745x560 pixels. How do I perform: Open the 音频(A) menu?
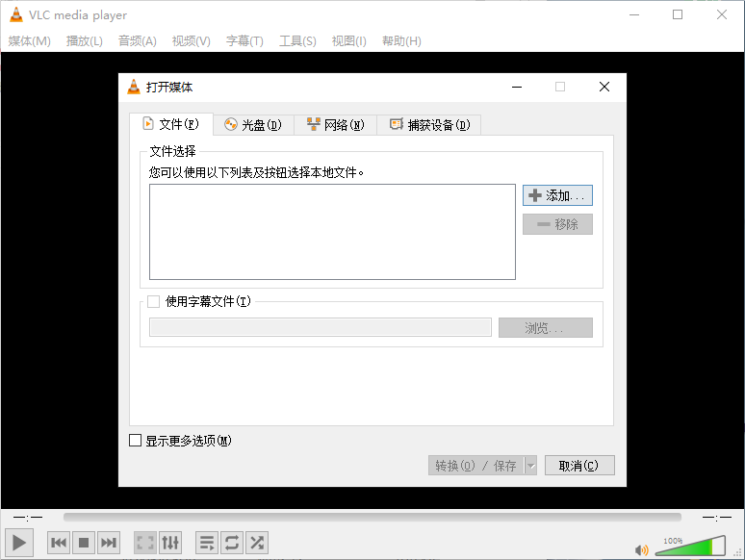tap(138, 41)
